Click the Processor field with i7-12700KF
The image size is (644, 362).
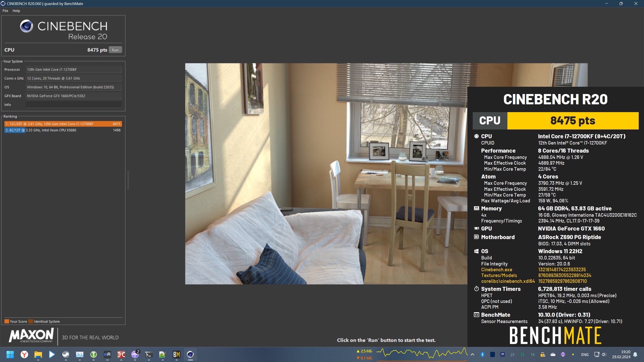coord(73,69)
